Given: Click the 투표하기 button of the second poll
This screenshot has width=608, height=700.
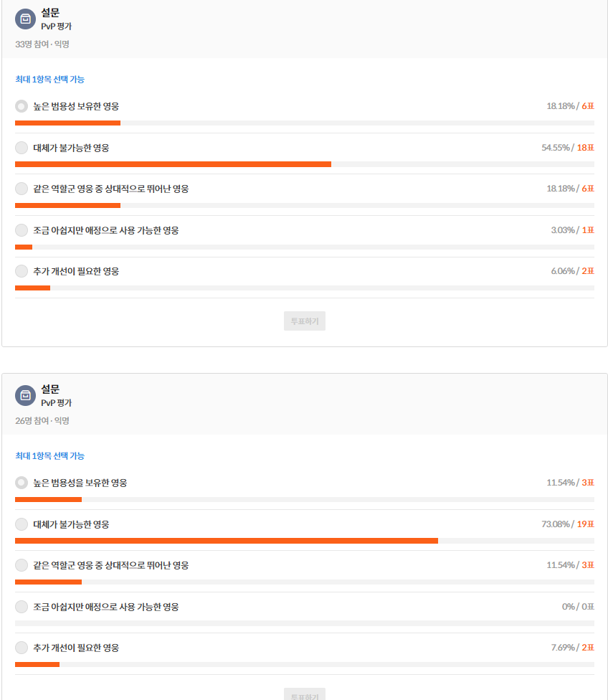Looking at the screenshot, I should [305, 694].
